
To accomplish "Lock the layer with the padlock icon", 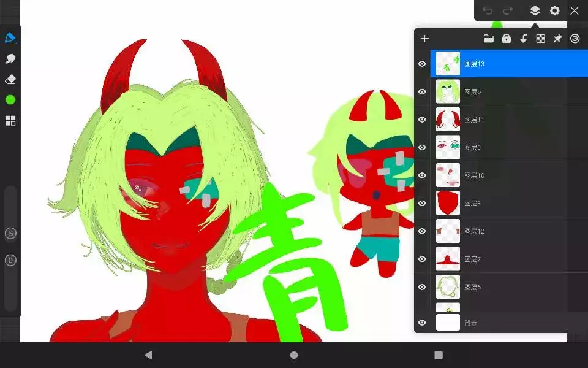I will 506,39.
